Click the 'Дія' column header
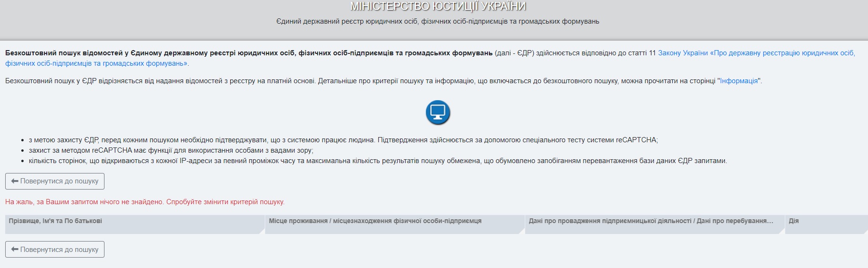The height and width of the screenshot is (268, 868). [x=793, y=221]
